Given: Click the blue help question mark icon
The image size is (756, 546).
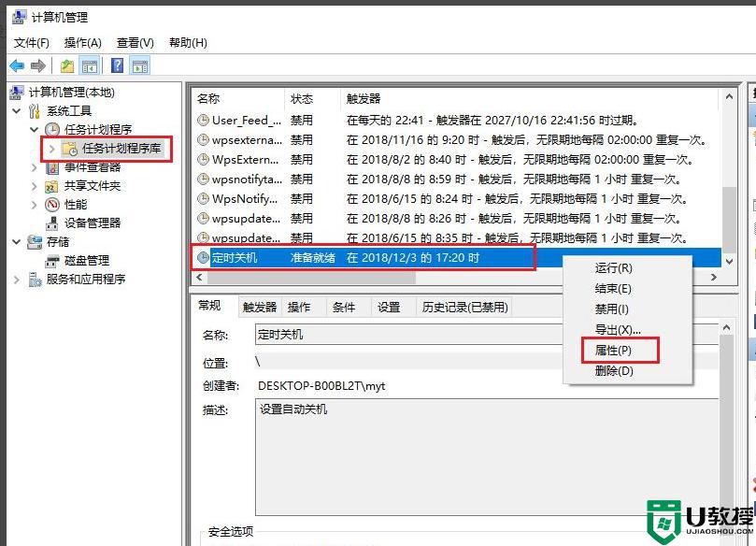Looking at the screenshot, I should coord(117,65).
